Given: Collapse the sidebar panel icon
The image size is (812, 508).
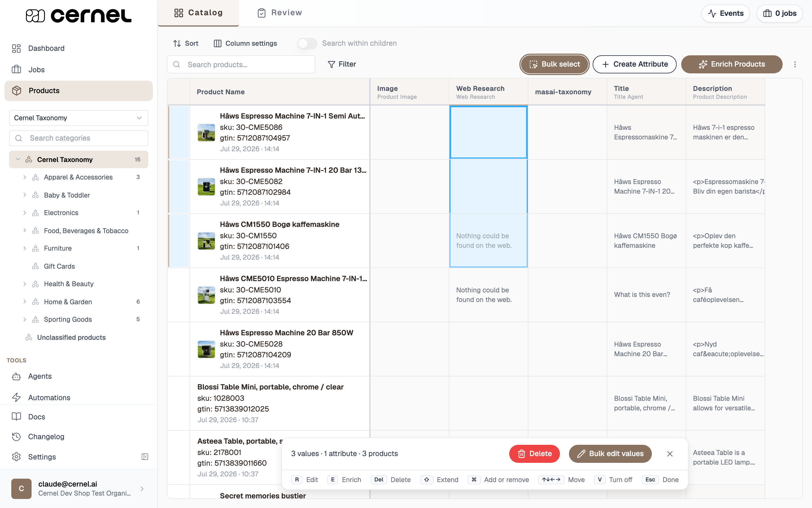Looking at the screenshot, I should [145, 457].
